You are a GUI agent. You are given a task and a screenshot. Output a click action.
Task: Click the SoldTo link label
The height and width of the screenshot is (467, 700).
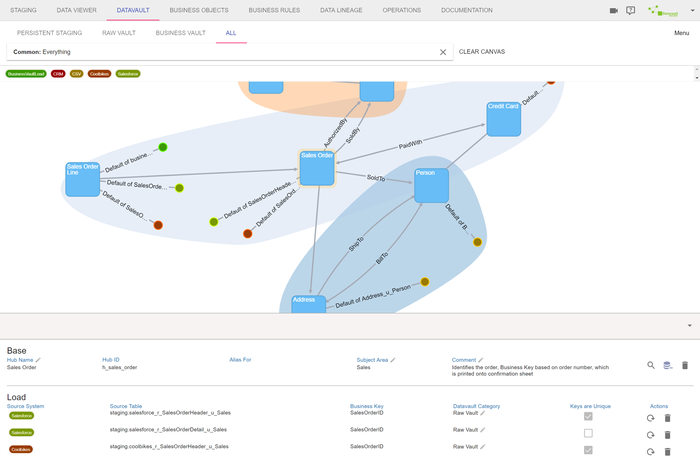pyautogui.click(x=376, y=178)
